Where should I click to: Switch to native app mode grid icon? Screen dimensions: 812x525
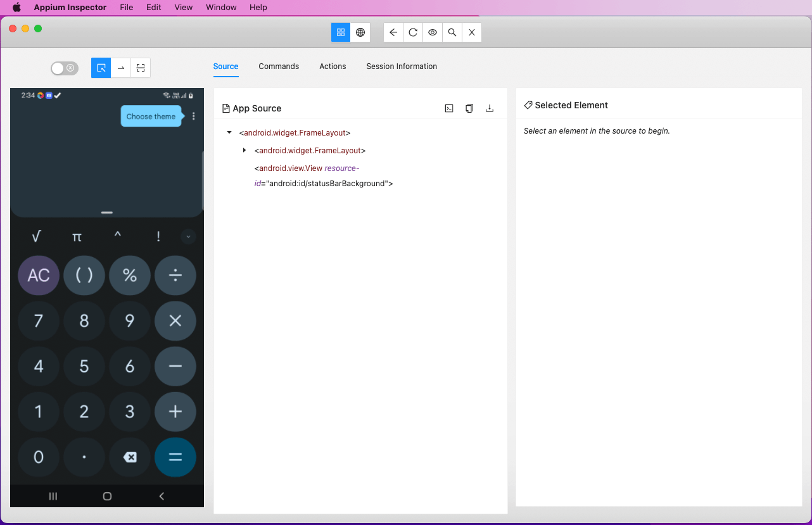click(x=341, y=32)
